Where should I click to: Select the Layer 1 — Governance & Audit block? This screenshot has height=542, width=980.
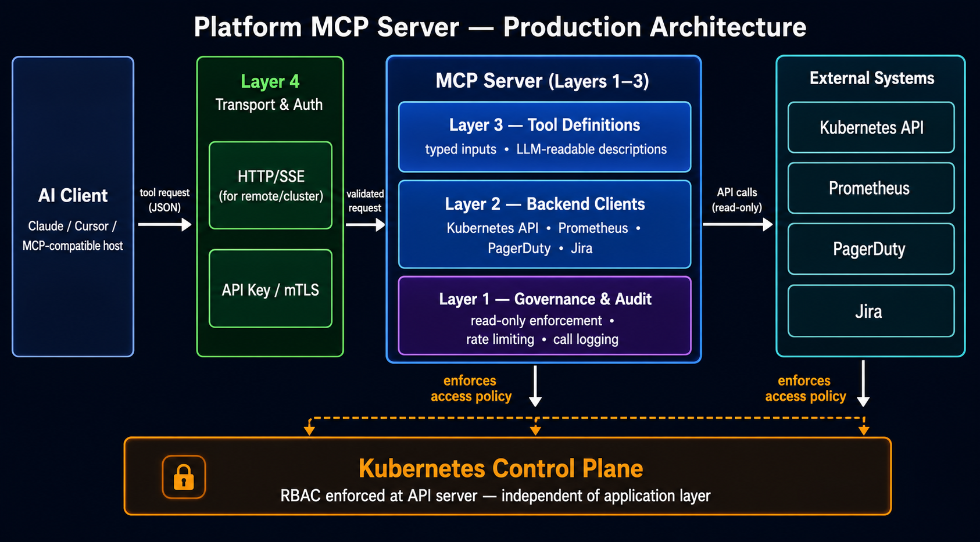coord(545,315)
